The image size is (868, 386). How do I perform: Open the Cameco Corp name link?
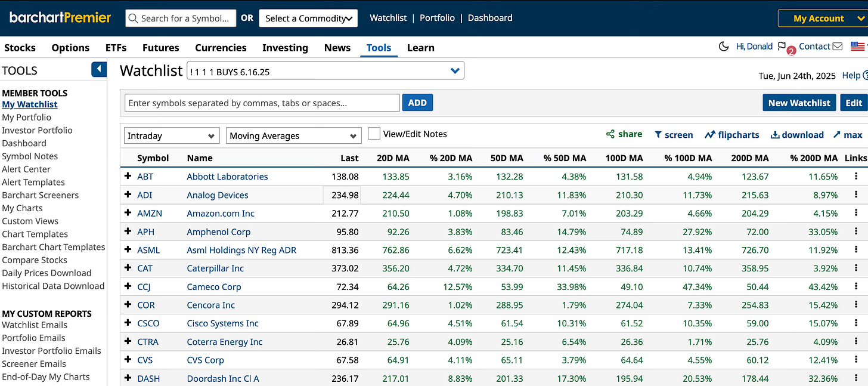point(214,286)
